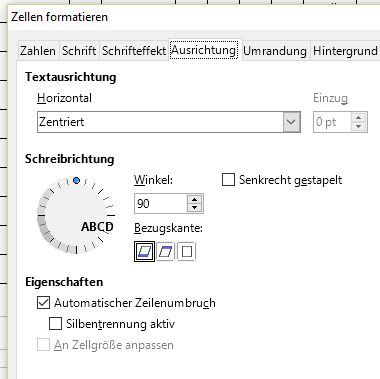This screenshot has height=379, width=380.
Task: Select text extension from lower cell border
Action: [144, 251]
